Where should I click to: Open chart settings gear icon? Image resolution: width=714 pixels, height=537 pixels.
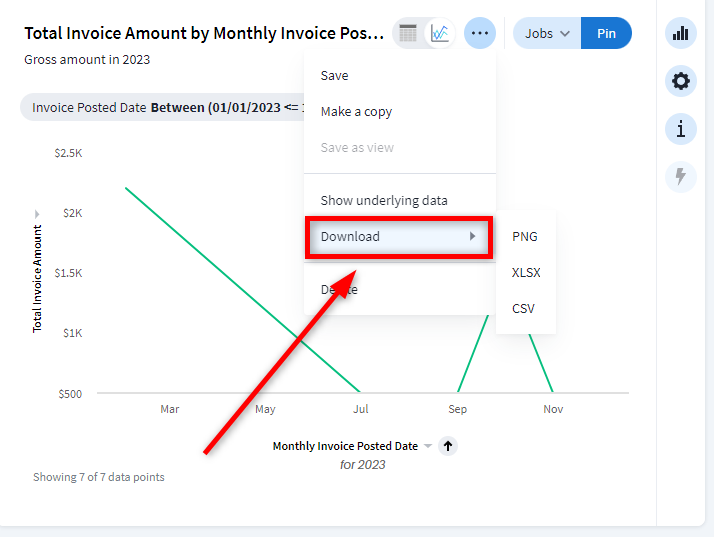[681, 81]
